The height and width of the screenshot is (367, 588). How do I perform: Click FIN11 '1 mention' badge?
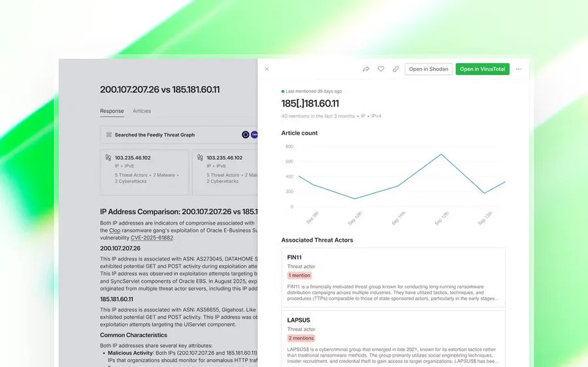[x=299, y=275]
